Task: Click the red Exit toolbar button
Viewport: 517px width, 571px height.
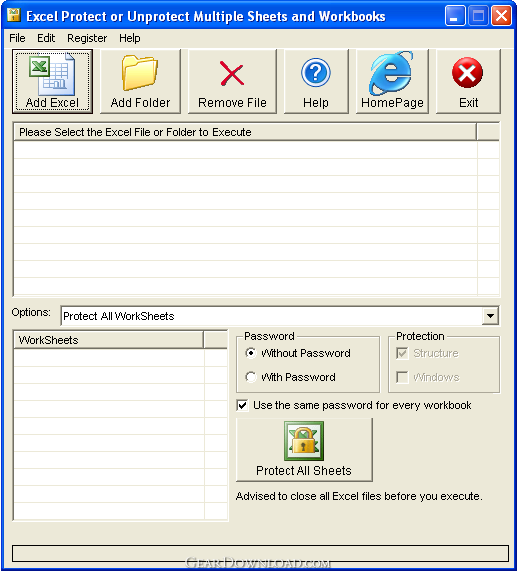Action: coord(468,82)
